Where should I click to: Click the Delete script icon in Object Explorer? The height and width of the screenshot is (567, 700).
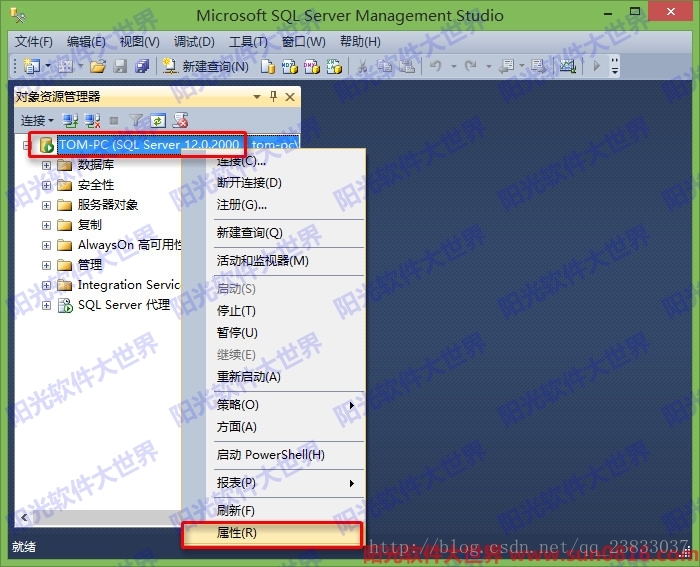tap(180, 121)
